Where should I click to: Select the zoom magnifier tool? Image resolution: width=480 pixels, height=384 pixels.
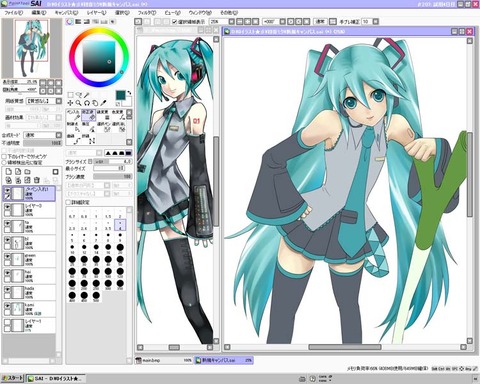[78, 103]
